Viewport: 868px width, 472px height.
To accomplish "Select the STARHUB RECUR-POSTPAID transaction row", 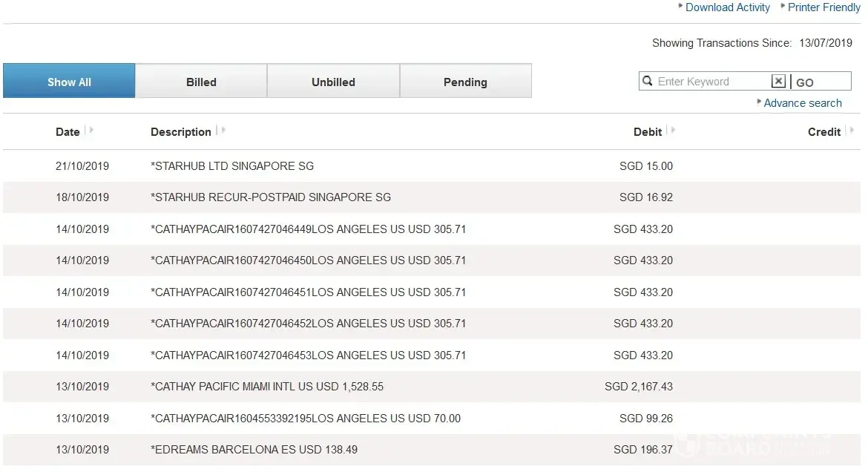I will 271,197.
